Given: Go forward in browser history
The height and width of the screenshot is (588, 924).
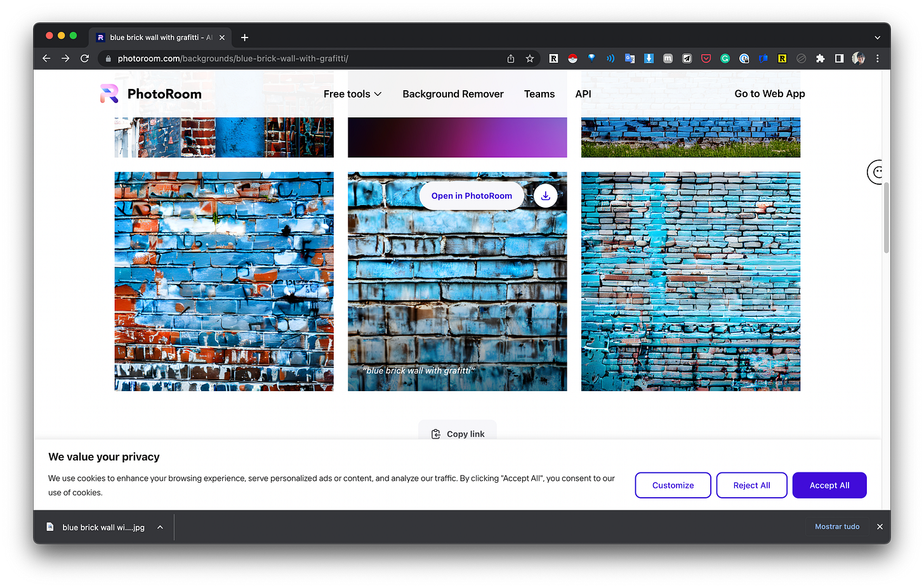Looking at the screenshot, I should point(65,58).
